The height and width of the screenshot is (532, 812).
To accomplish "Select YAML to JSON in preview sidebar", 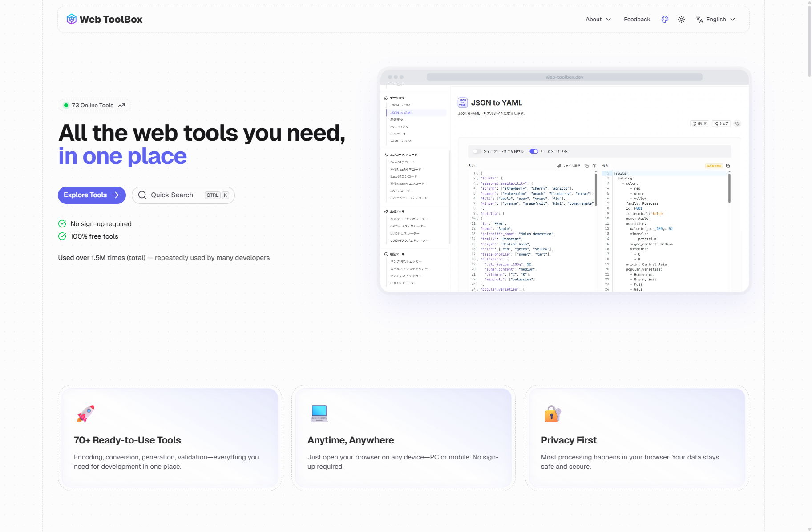I will 401,142.
